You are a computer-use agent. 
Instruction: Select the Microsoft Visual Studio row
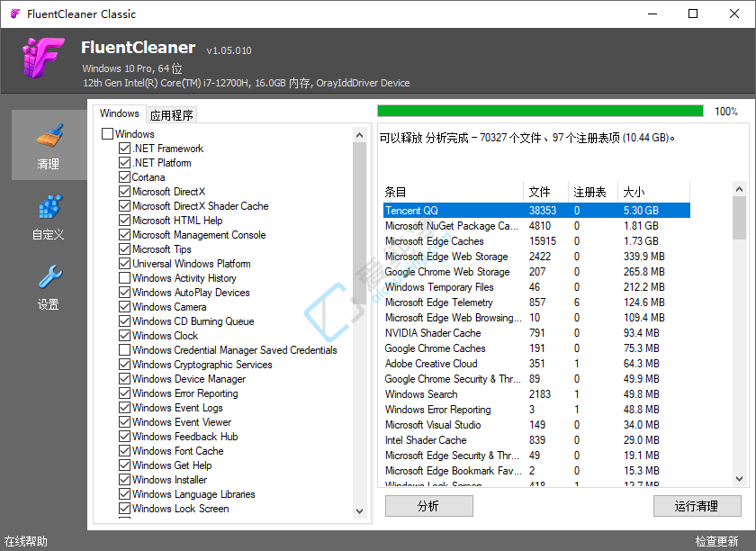coord(536,425)
